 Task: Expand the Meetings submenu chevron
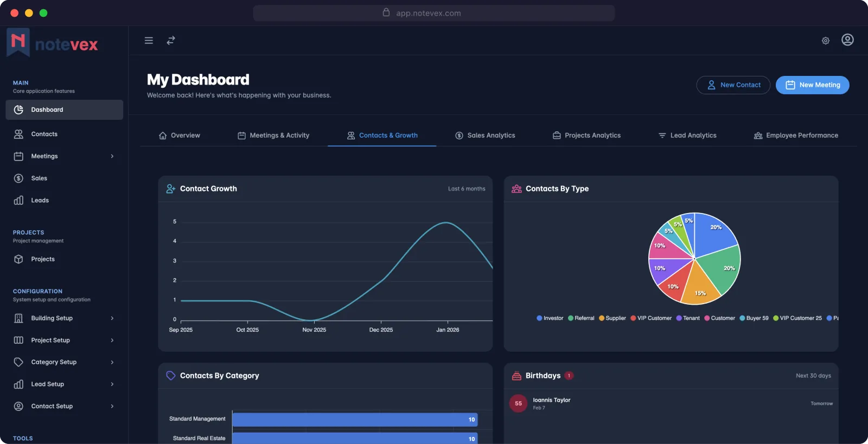click(112, 156)
